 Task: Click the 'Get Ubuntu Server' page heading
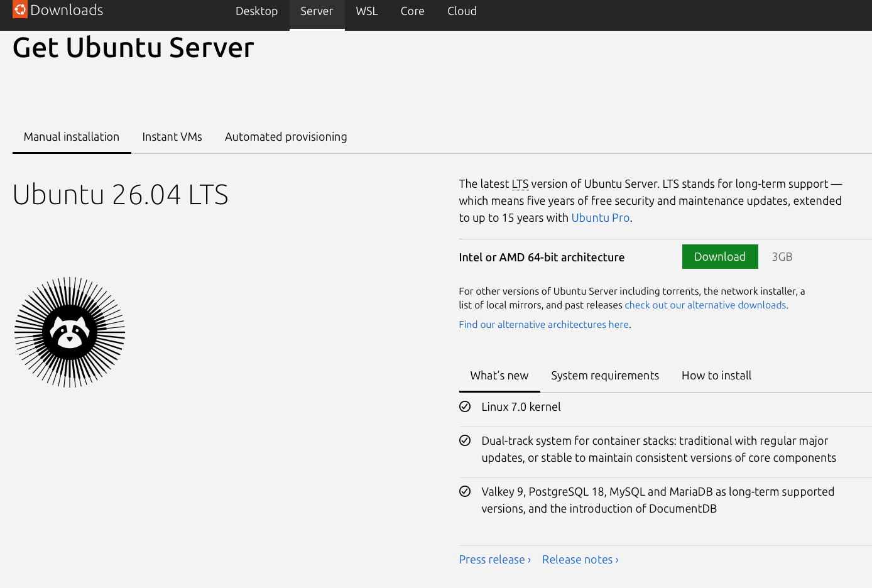[133, 48]
